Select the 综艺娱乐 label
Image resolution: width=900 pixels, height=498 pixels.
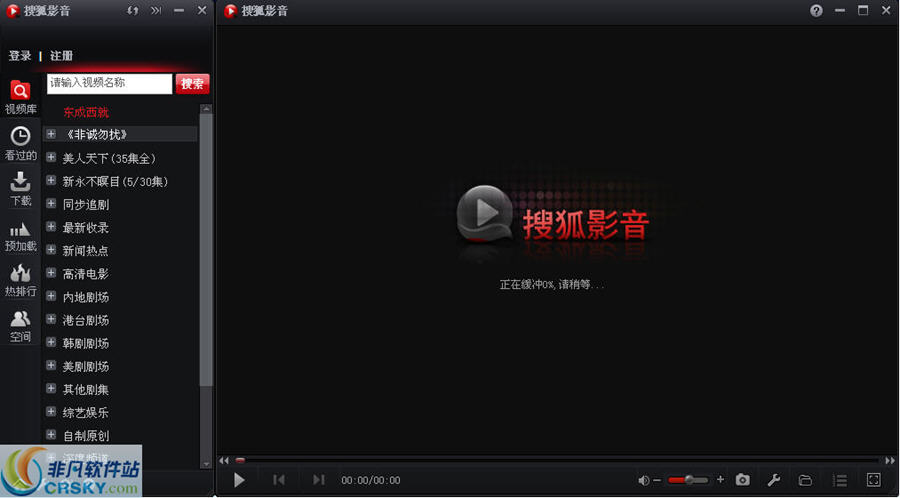(x=86, y=412)
